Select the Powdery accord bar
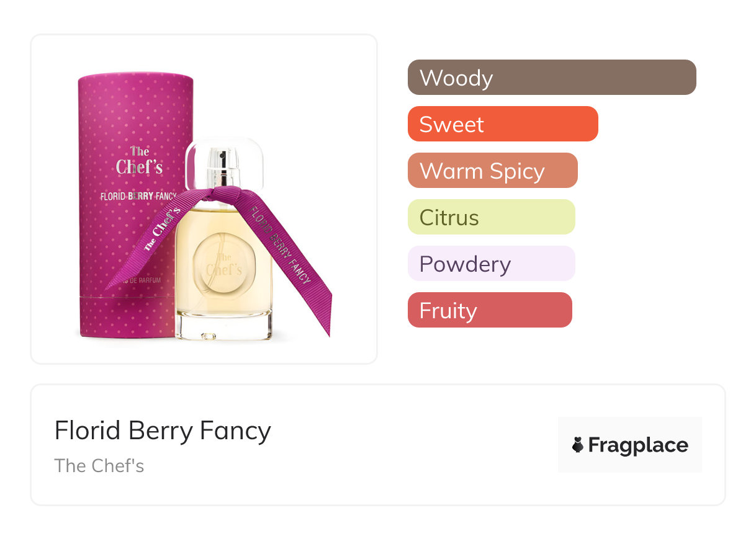This screenshot has width=756, height=536. [x=491, y=264]
